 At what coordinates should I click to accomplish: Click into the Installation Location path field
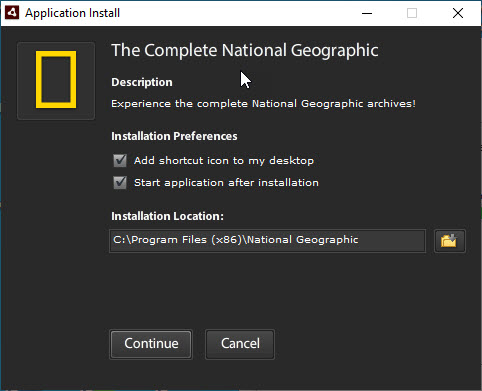(268, 241)
